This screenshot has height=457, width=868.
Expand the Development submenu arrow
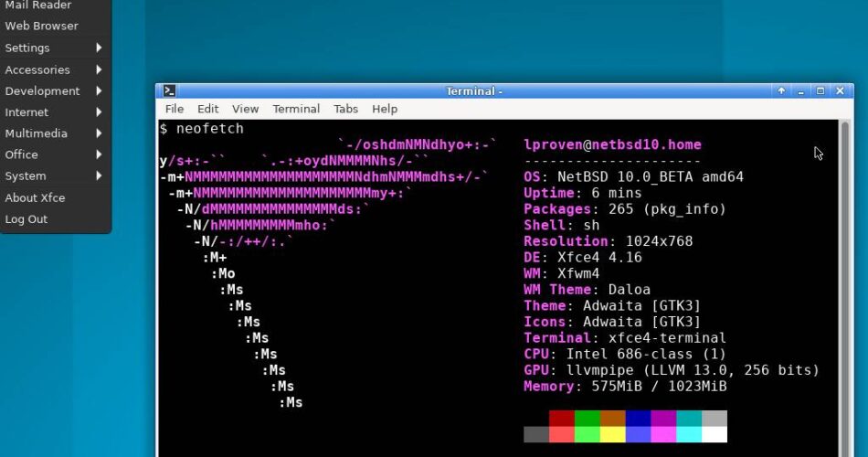[x=99, y=90]
